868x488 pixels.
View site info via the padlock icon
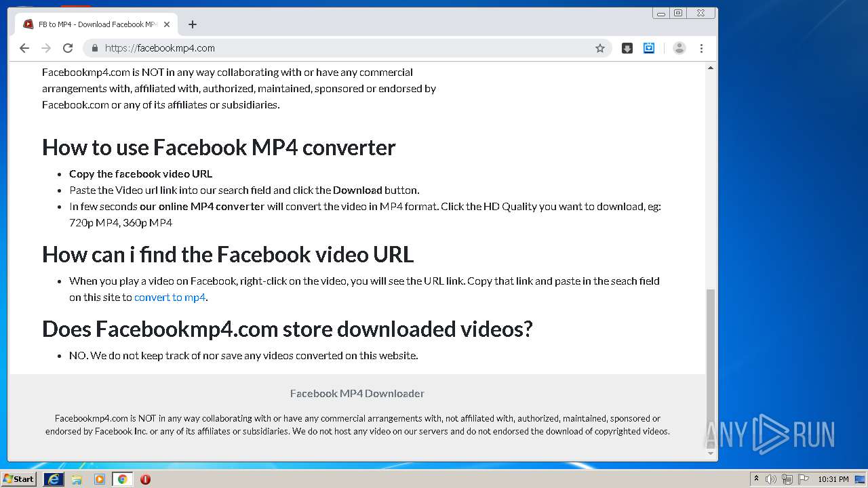(x=94, y=48)
